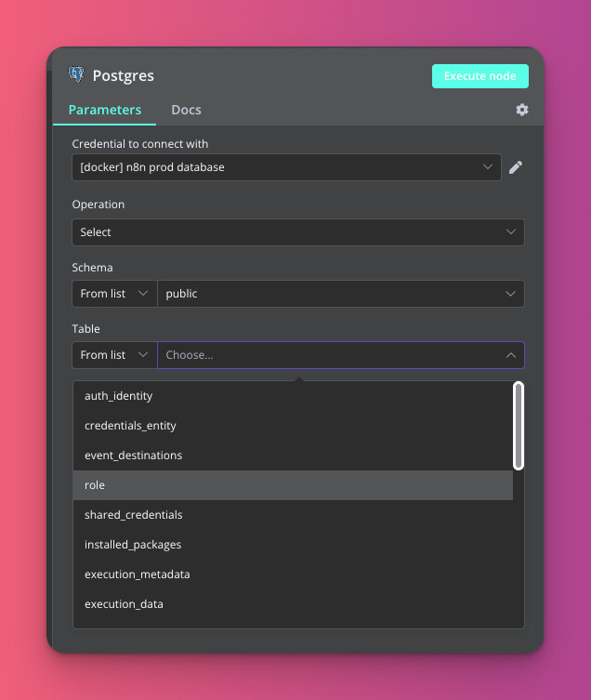Open node settings gear icon

(522, 110)
